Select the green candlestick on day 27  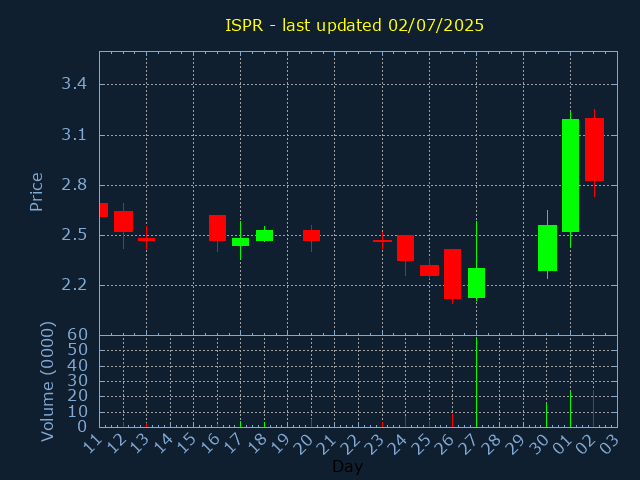pos(476,283)
